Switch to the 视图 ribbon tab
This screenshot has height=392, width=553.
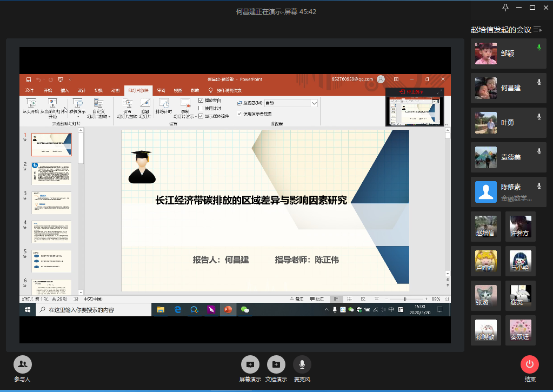(x=178, y=90)
